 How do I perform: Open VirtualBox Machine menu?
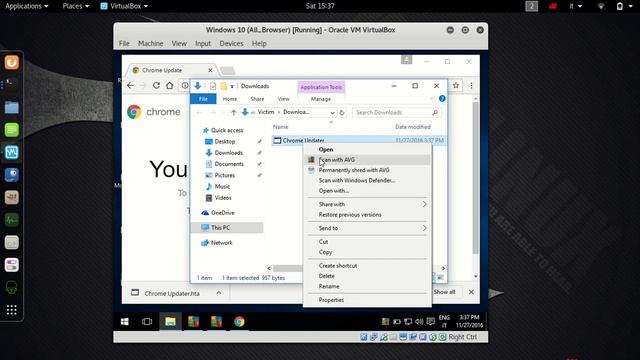[x=151, y=43]
